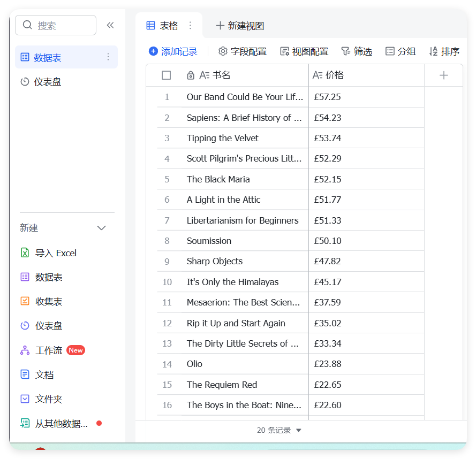Click the table grid icon in the 表格 tab
The height and width of the screenshot is (459, 476).
click(x=150, y=26)
